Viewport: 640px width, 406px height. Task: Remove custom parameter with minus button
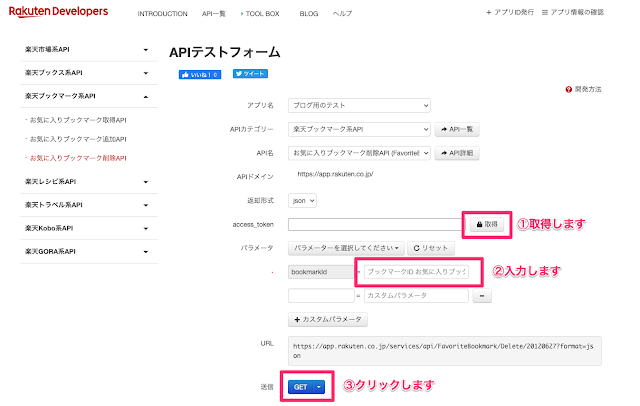tap(482, 296)
